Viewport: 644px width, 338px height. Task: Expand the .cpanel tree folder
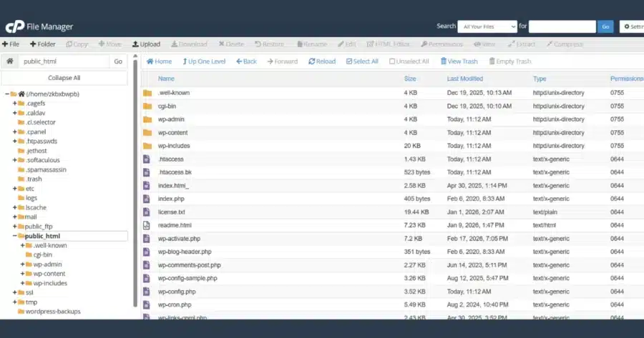[x=15, y=131]
